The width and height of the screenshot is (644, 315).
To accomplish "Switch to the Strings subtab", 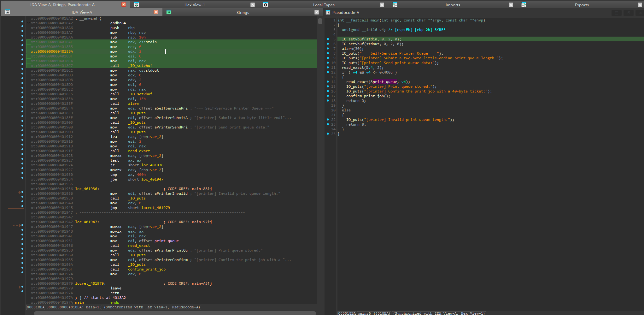I will (243, 12).
